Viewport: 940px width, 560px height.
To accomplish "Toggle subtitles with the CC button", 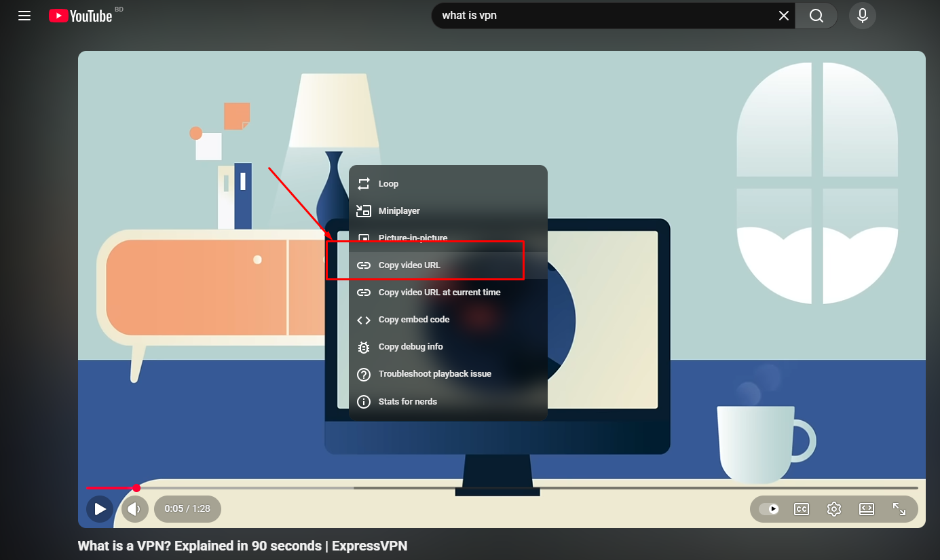I will [801, 509].
